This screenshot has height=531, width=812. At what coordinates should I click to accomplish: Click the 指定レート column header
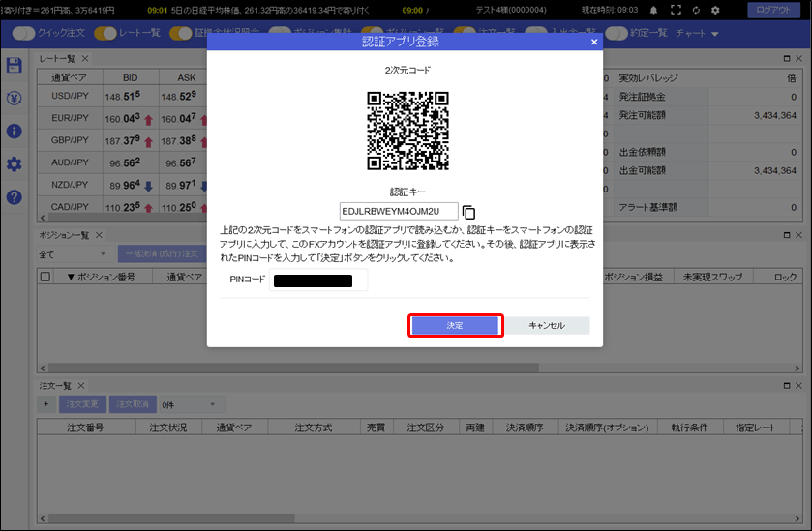(756, 428)
